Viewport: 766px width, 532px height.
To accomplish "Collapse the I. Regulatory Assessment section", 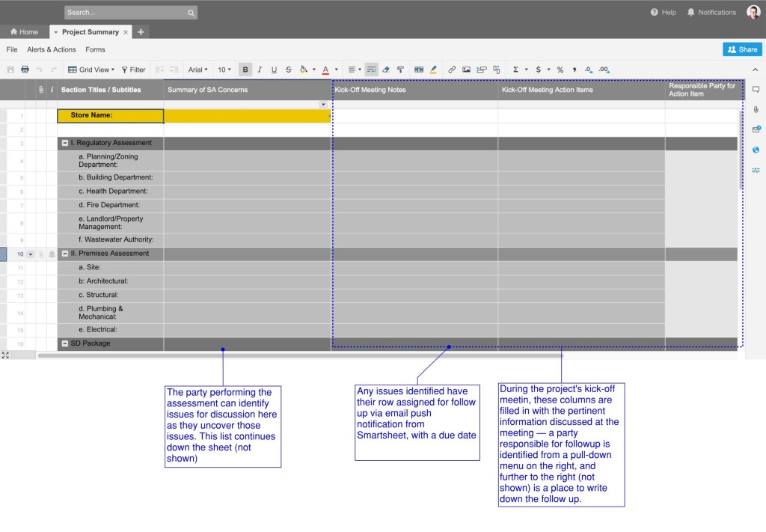I will pyautogui.click(x=65, y=143).
